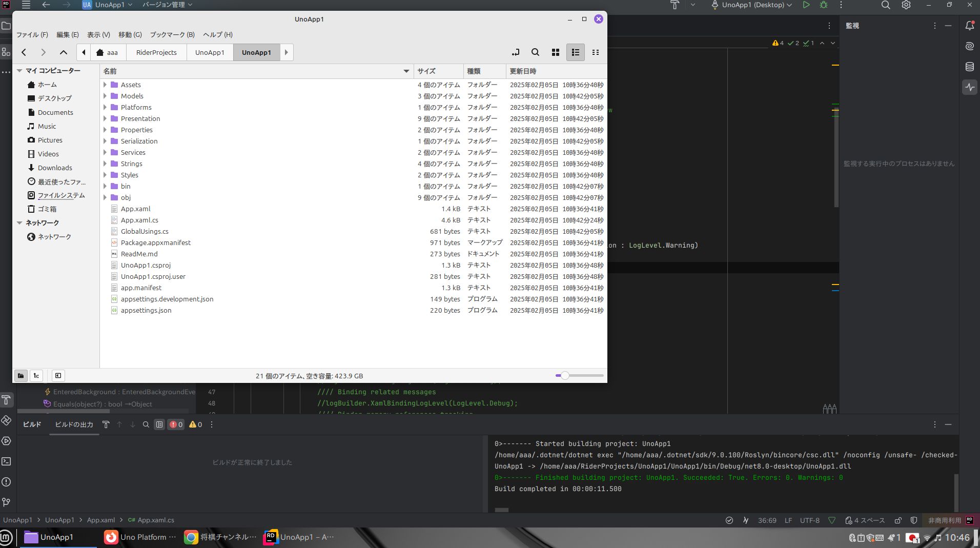980x548 pixels.
Task: Sort files by the Size column
Action: [439, 71]
